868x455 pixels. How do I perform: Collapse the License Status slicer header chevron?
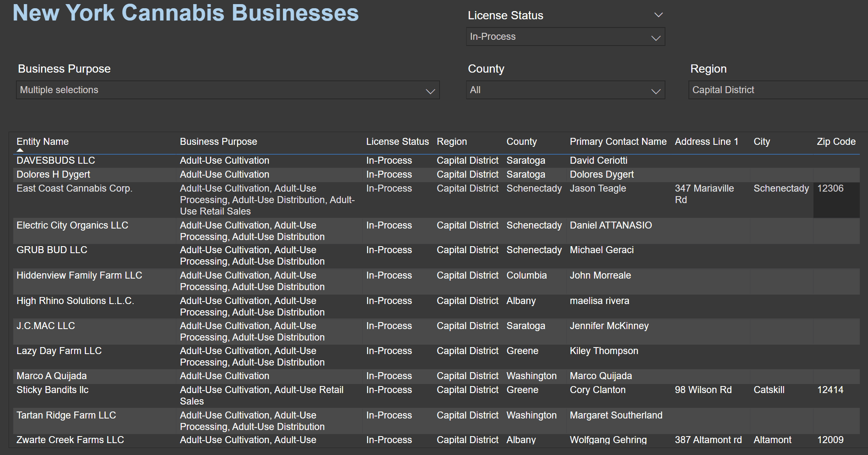click(658, 15)
